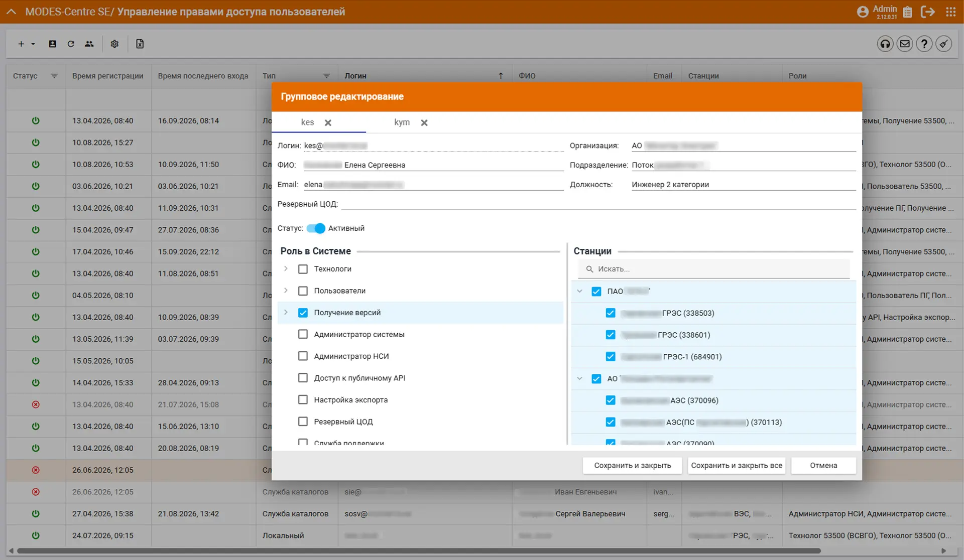Screen dimensions: 964x560
Task: Click the export to Excel file icon
Action: [140, 44]
